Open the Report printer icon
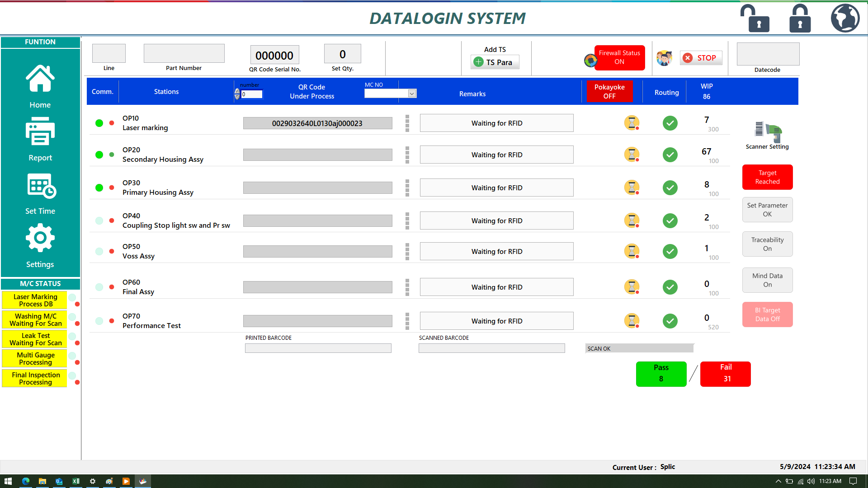Screen dimensions: 868x488 point(40,132)
